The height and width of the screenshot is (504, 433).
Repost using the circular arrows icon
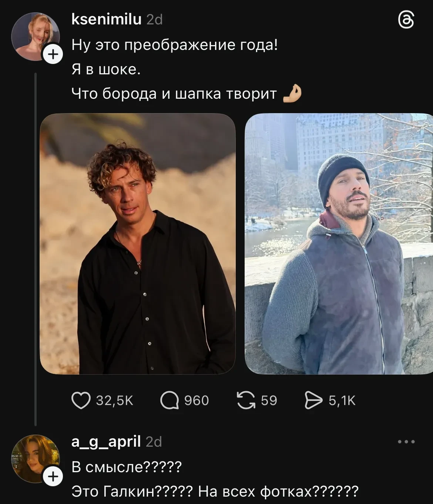246,400
